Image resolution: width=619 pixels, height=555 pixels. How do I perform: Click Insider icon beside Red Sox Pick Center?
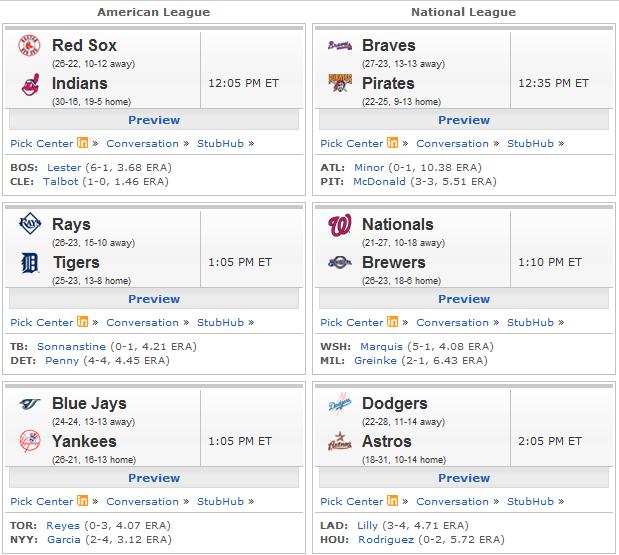[82, 142]
